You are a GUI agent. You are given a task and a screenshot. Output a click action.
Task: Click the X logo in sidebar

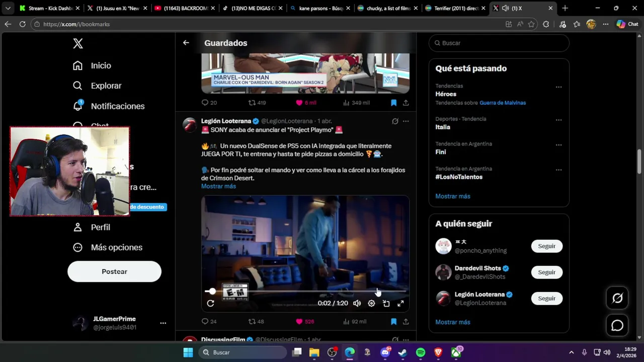click(x=78, y=43)
